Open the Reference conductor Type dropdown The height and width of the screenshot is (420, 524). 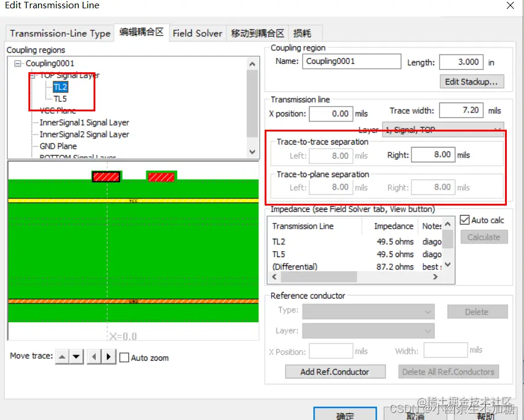(368, 312)
